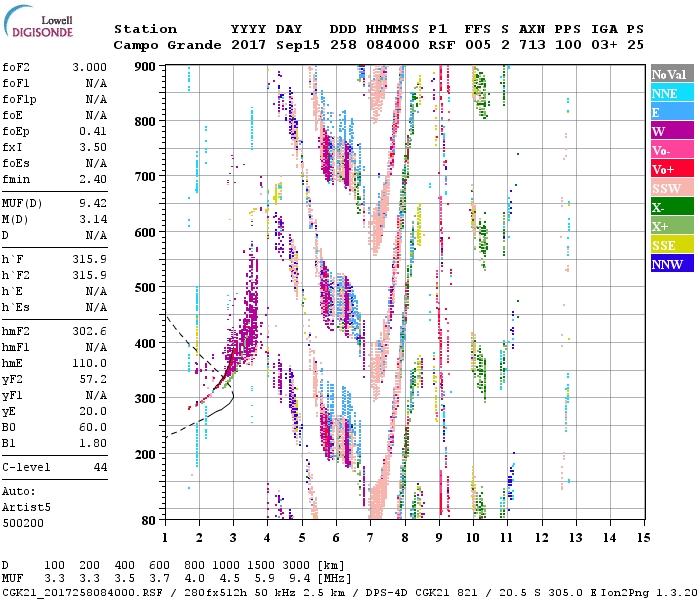The height and width of the screenshot is (600, 700).
Task: Click the hmF2 value 302.6
Action: click(x=88, y=332)
